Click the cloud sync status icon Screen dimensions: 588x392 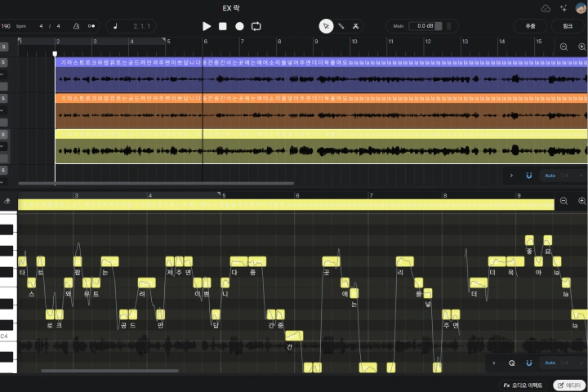546,8
